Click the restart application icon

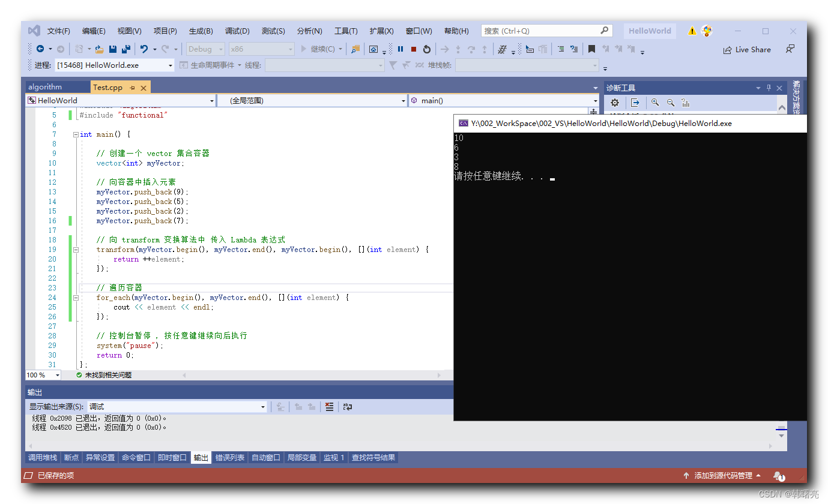tap(427, 49)
